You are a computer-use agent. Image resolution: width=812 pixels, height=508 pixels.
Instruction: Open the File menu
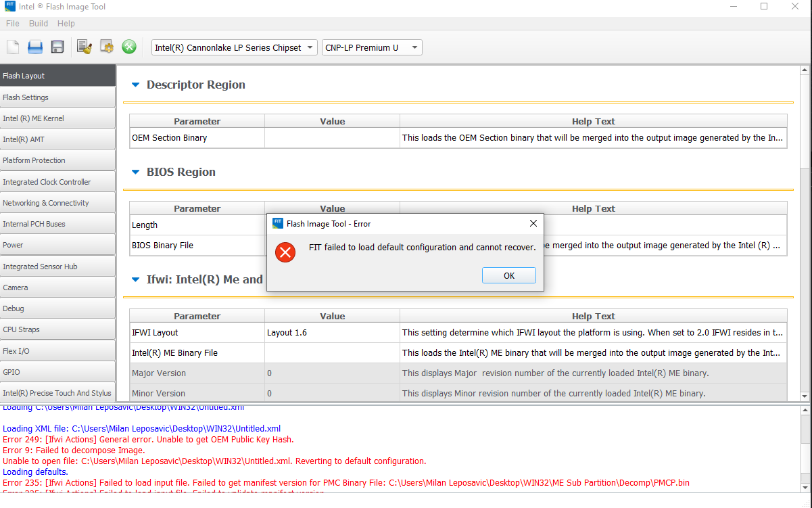[12, 23]
